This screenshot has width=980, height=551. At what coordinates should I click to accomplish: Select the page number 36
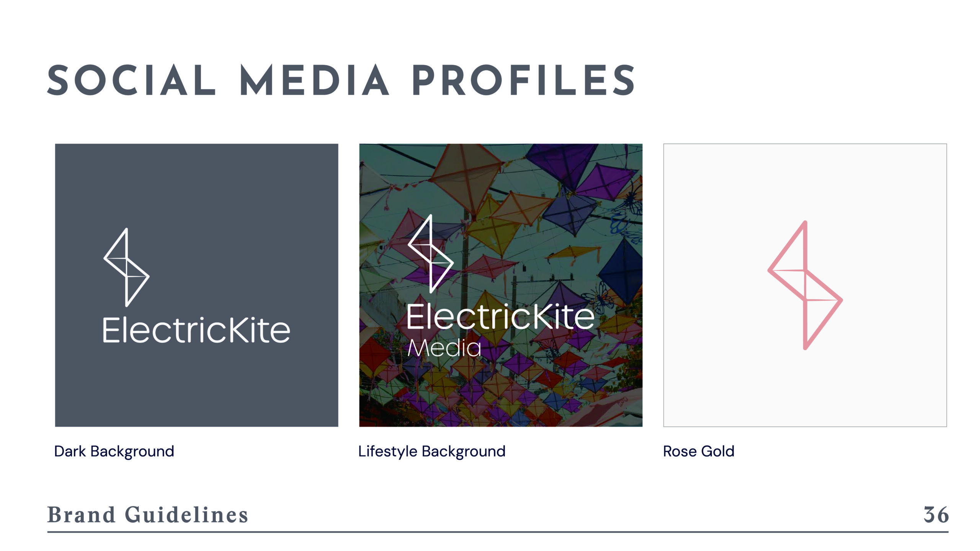point(936,515)
